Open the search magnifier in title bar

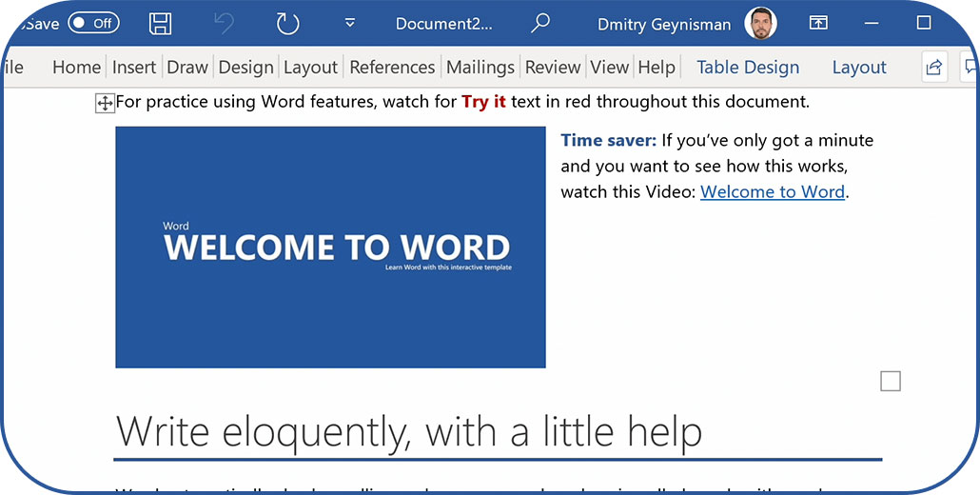click(540, 24)
